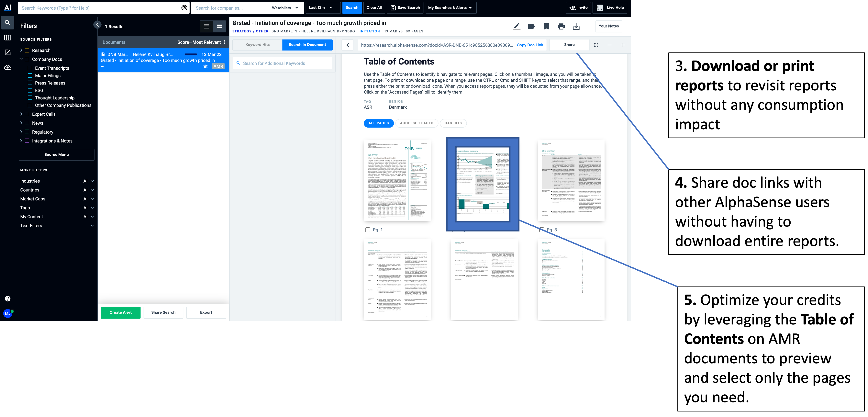Select the ACCESSED PAGES pill
Viewport: 868px width, 417px height.
417,123
